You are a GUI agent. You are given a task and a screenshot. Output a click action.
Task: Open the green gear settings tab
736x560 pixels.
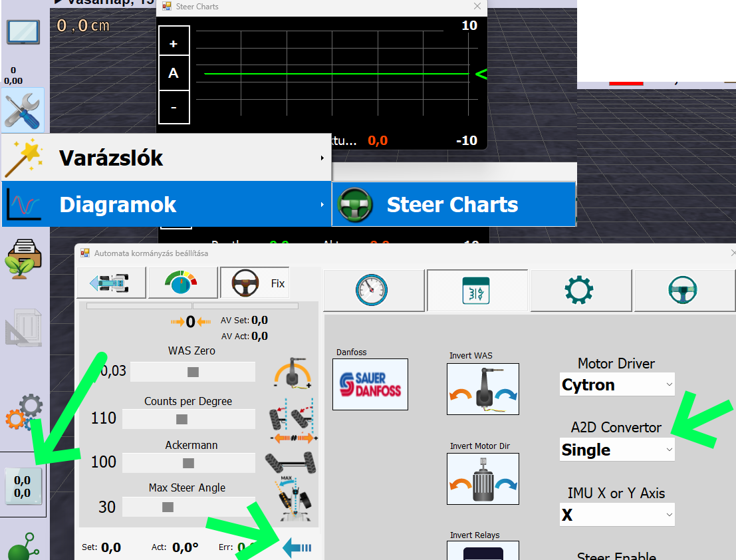[580, 290]
